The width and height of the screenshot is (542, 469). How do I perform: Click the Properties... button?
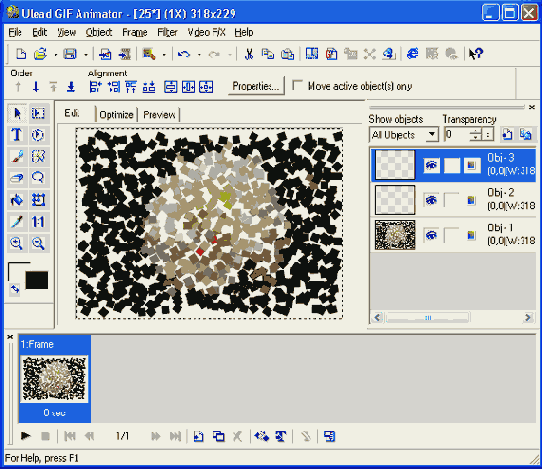click(256, 86)
